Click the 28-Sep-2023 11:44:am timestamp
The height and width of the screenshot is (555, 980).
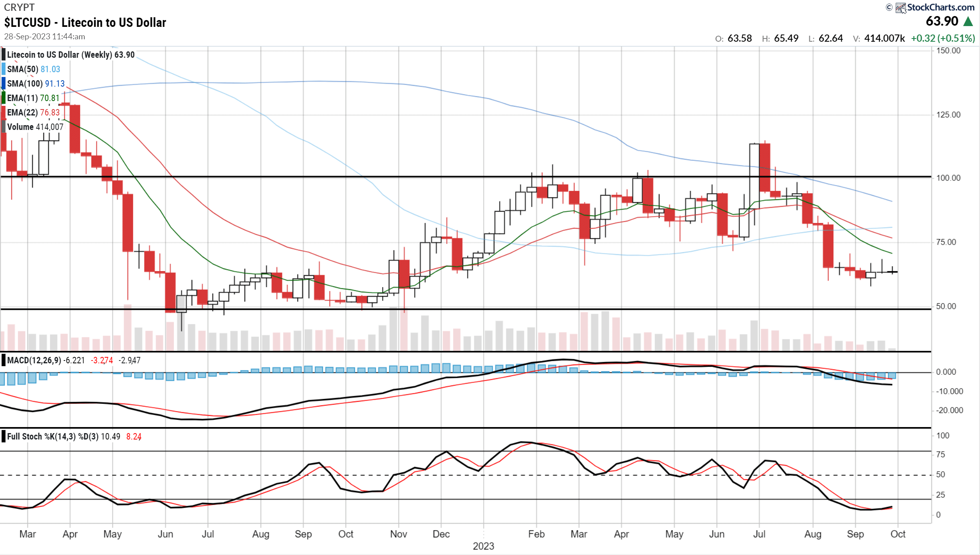[x=44, y=36]
